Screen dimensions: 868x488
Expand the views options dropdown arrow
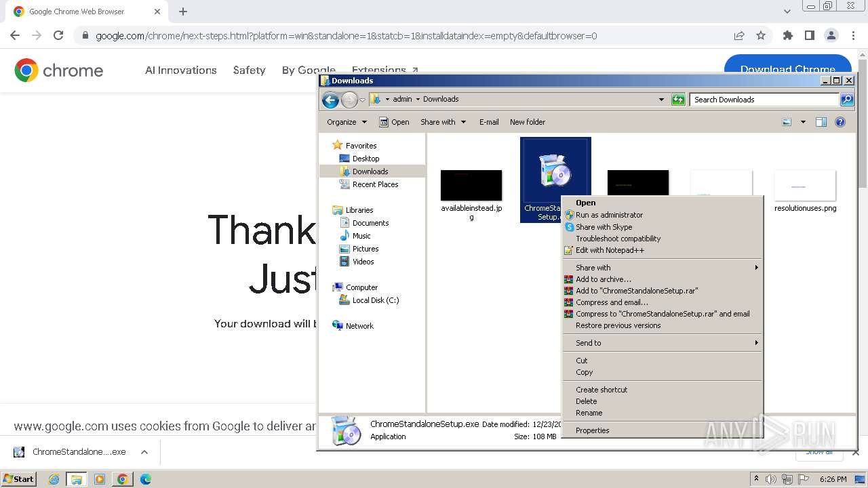tap(803, 122)
